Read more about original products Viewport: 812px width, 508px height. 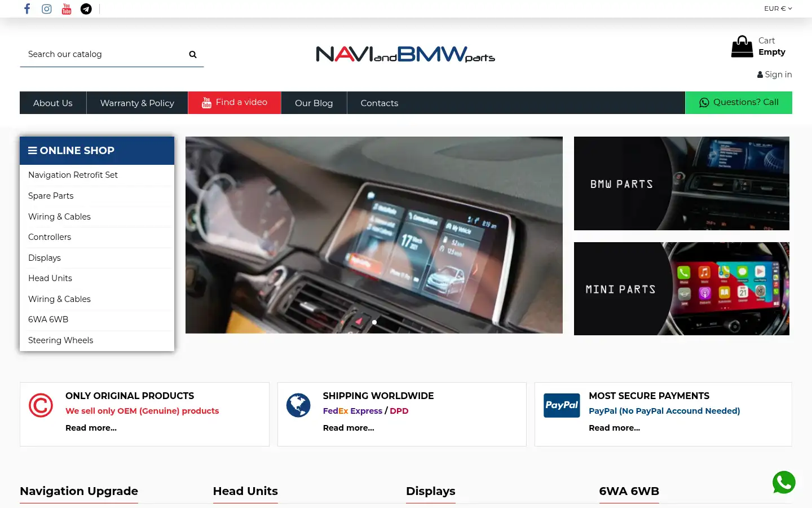[x=91, y=428]
